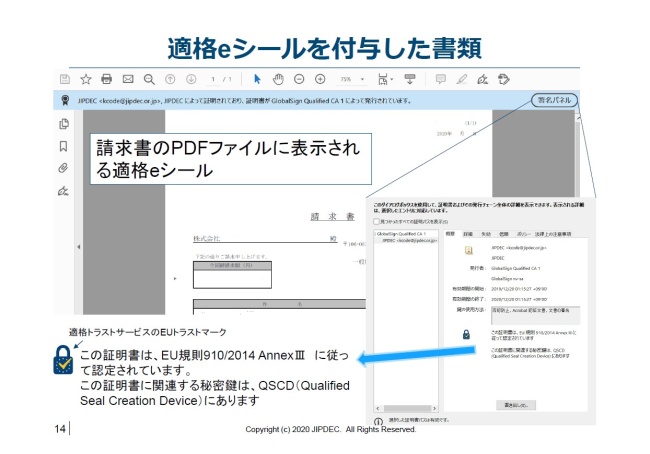Toggle the show all certification paths checkbox

pos(376,221)
